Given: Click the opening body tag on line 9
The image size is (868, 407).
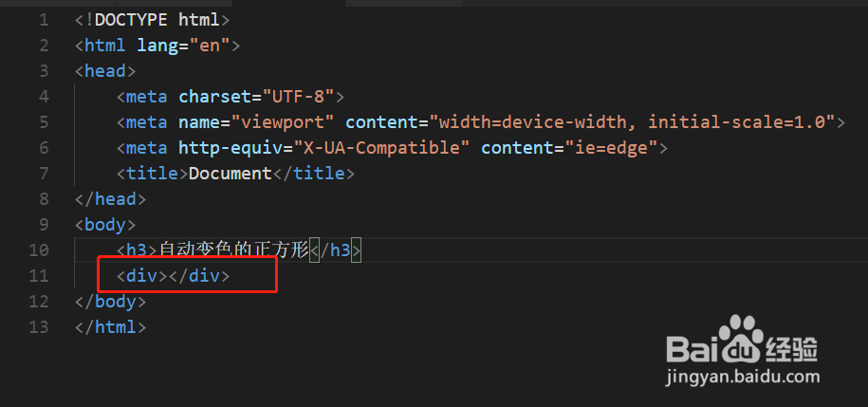Looking at the screenshot, I should pos(105,225).
